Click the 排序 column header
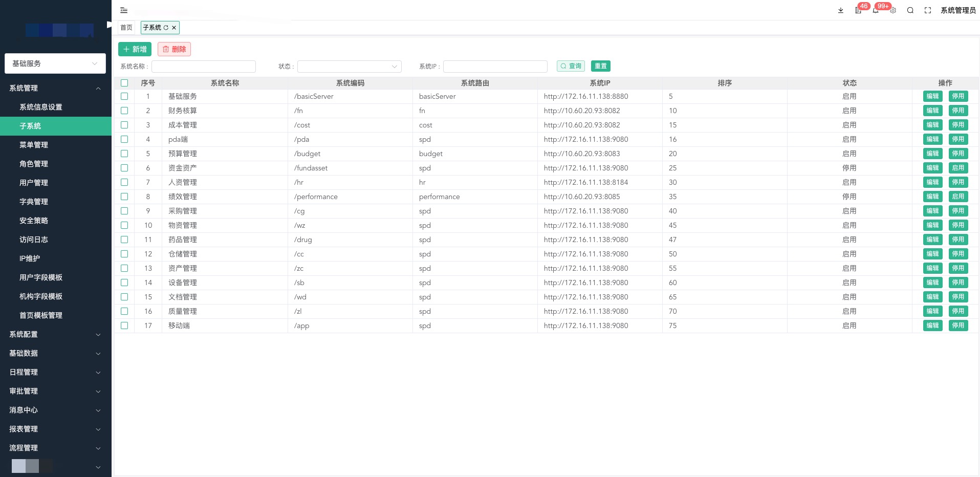This screenshot has width=980, height=477. click(725, 83)
